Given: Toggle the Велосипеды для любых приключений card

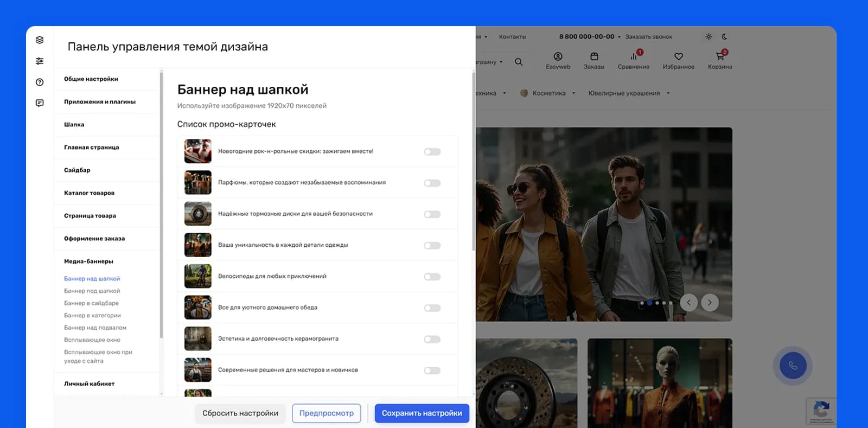Looking at the screenshot, I should pyautogui.click(x=432, y=277).
